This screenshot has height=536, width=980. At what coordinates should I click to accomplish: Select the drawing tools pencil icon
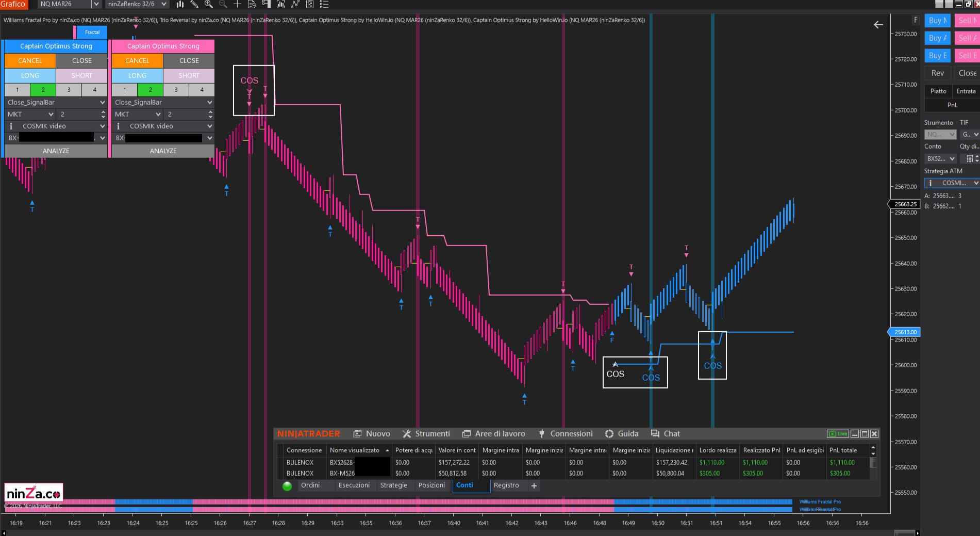[194, 4]
